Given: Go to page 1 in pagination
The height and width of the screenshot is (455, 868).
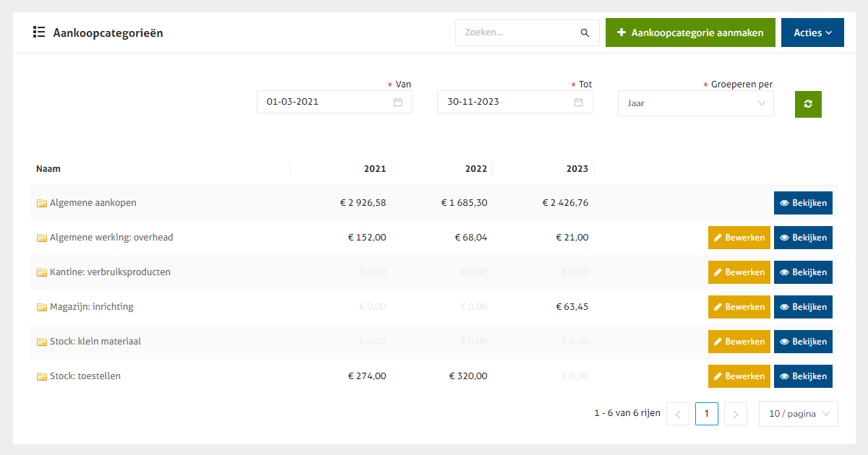Looking at the screenshot, I should [x=706, y=414].
